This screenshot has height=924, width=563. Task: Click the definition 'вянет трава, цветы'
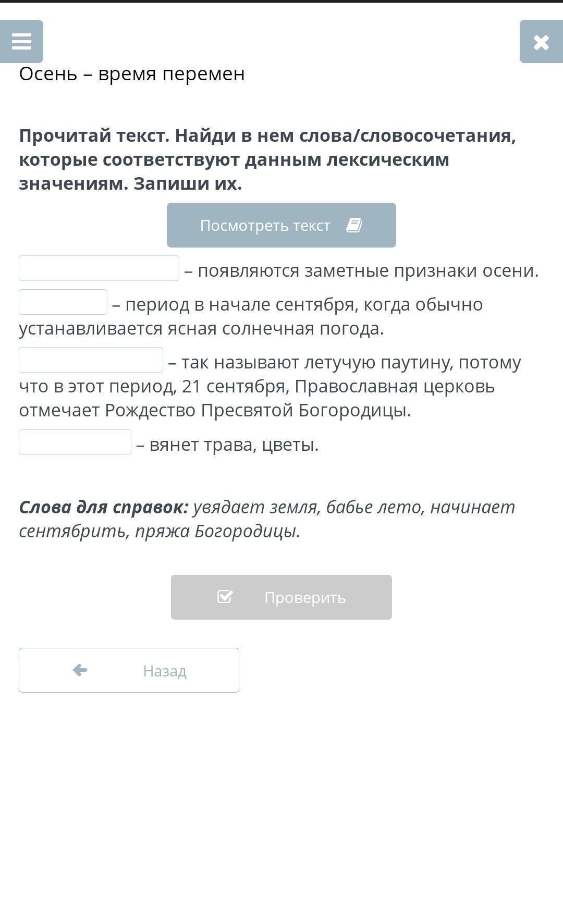(x=234, y=445)
